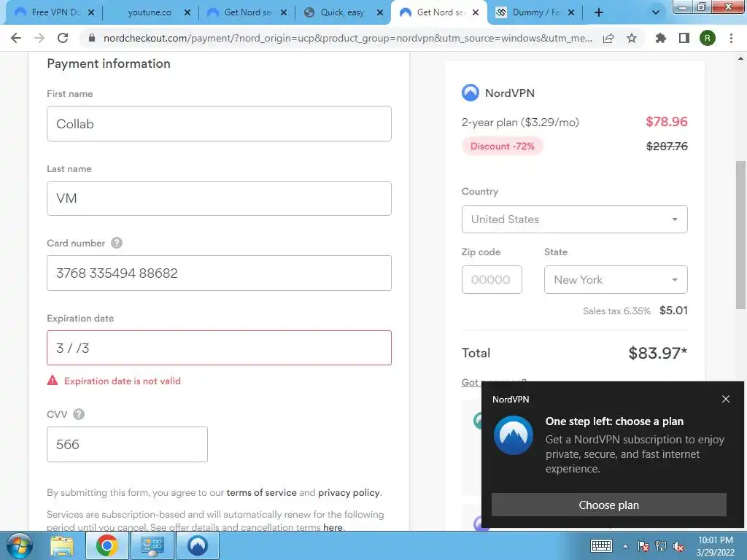
Task: Click the scrollbar up arrow
Action: (741, 58)
